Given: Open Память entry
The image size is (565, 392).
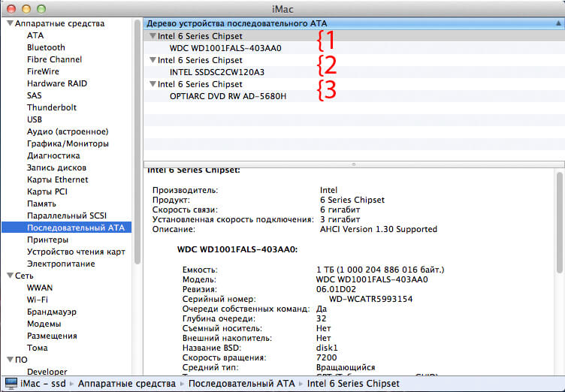Looking at the screenshot, I should point(41,204).
